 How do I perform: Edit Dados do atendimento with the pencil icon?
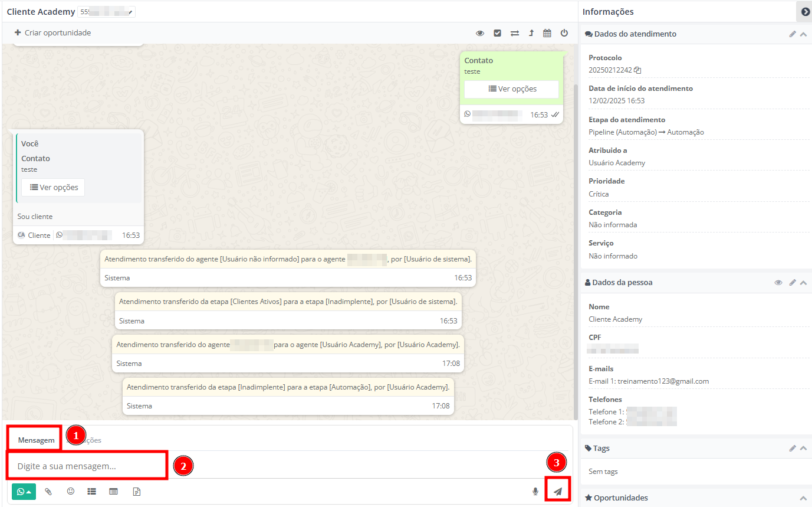point(793,34)
